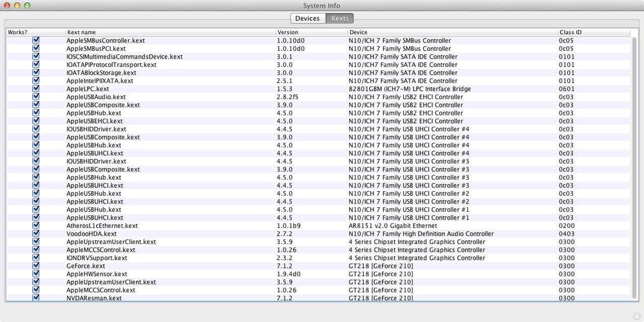Sort by the Kext name column header
Image resolution: width=644 pixels, height=322 pixels.
[170, 32]
